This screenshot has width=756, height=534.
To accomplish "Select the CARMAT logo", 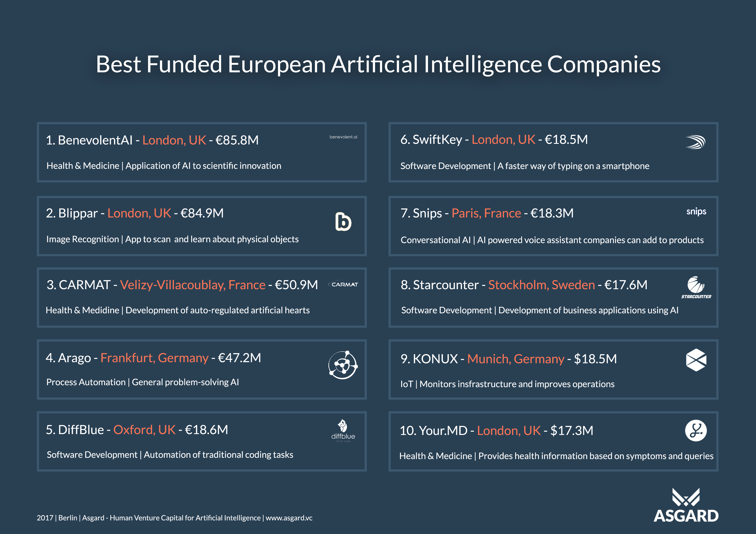I will pyautogui.click(x=343, y=285).
